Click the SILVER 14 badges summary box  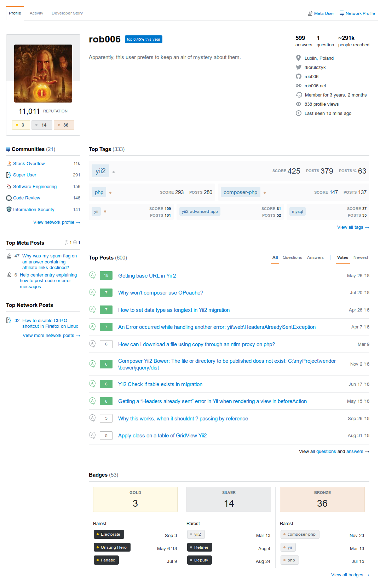tap(229, 499)
